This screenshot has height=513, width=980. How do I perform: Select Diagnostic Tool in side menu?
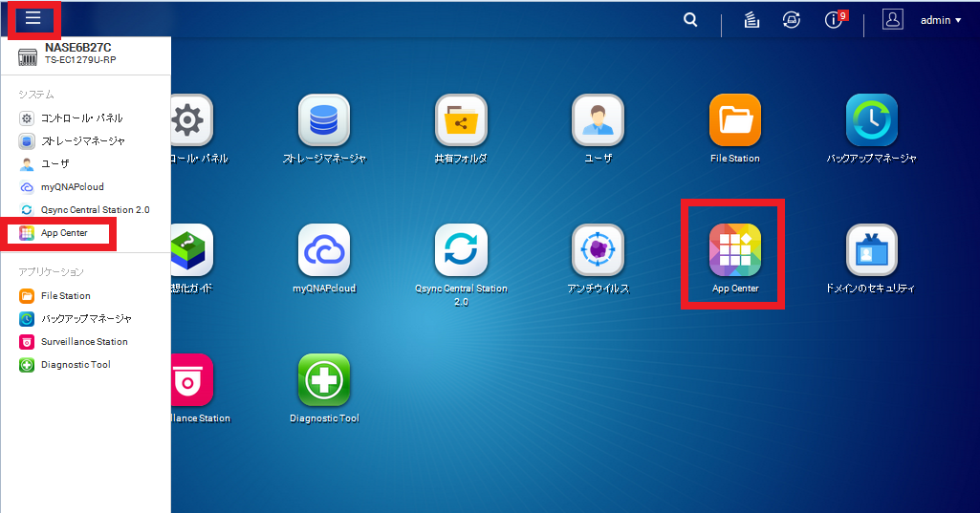86,365
